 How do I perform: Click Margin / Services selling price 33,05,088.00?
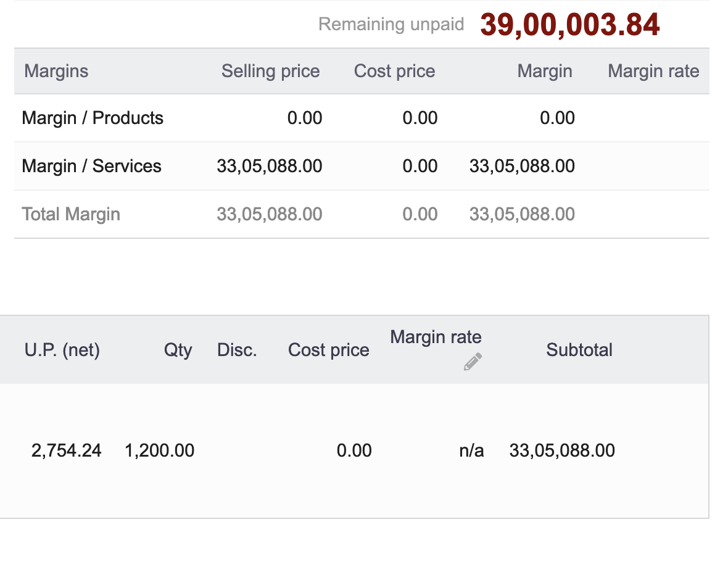pyautogui.click(x=269, y=166)
